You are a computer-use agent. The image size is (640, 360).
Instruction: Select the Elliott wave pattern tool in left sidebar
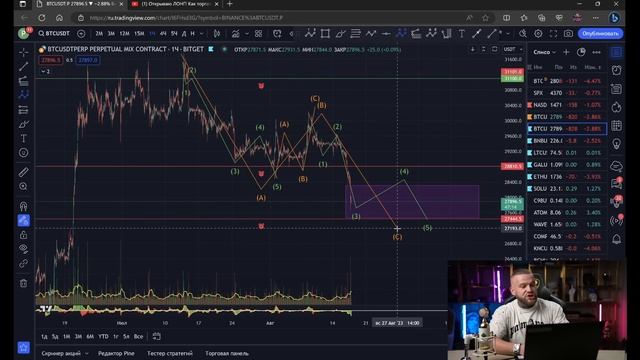[23, 95]
